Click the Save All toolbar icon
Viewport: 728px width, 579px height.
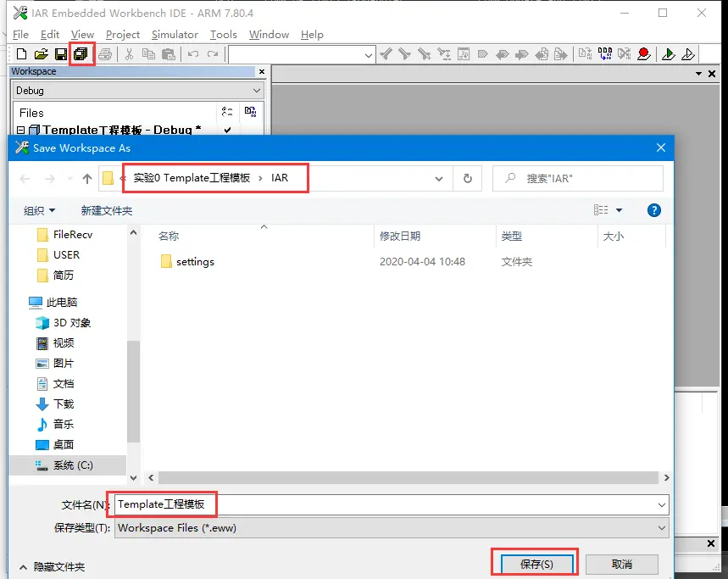tap(81, 54)
